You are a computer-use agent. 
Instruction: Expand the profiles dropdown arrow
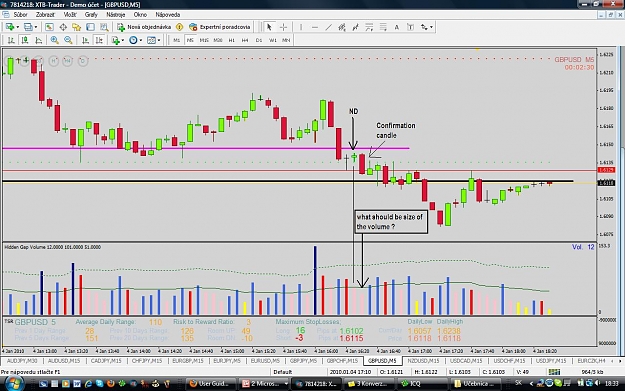[36, 27]
